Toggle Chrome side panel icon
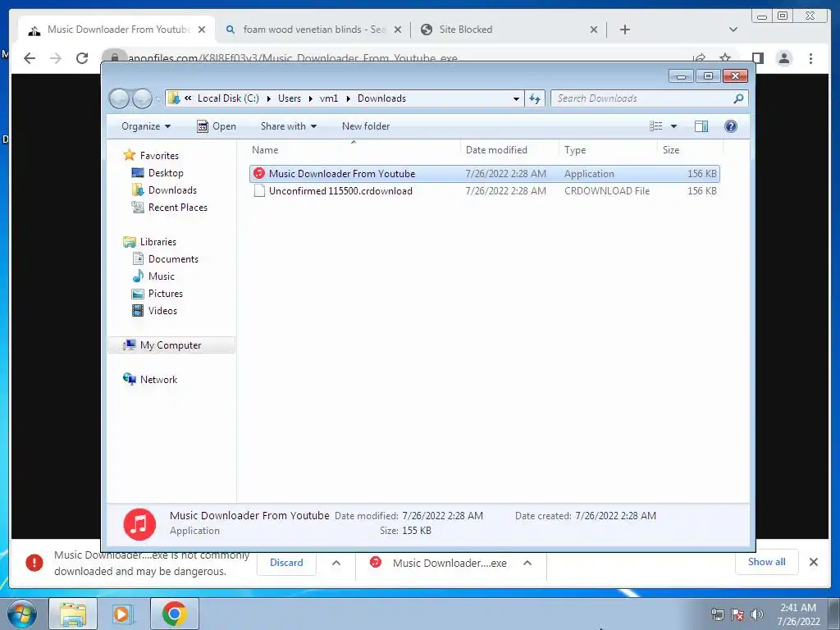840x630 pixels. pyautogui.click(x=757, y=58)
